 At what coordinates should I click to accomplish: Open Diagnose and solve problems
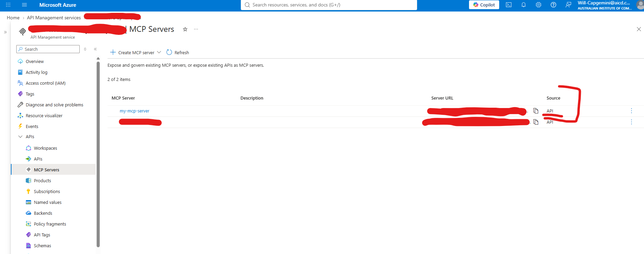(54, 105)
